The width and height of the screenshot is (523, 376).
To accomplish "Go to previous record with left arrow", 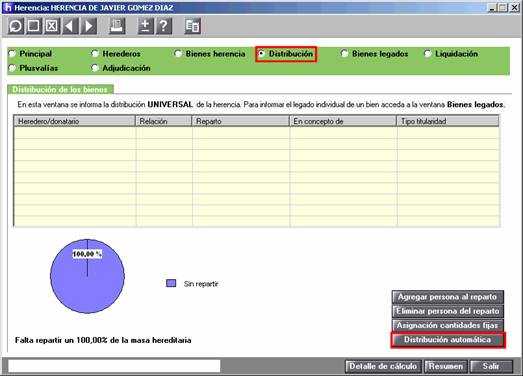I will [x=70, y=26].
